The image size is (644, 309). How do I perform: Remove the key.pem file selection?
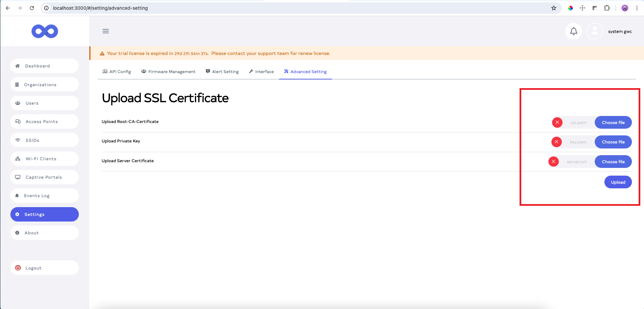pyautogui.click(x=556, y=142)
